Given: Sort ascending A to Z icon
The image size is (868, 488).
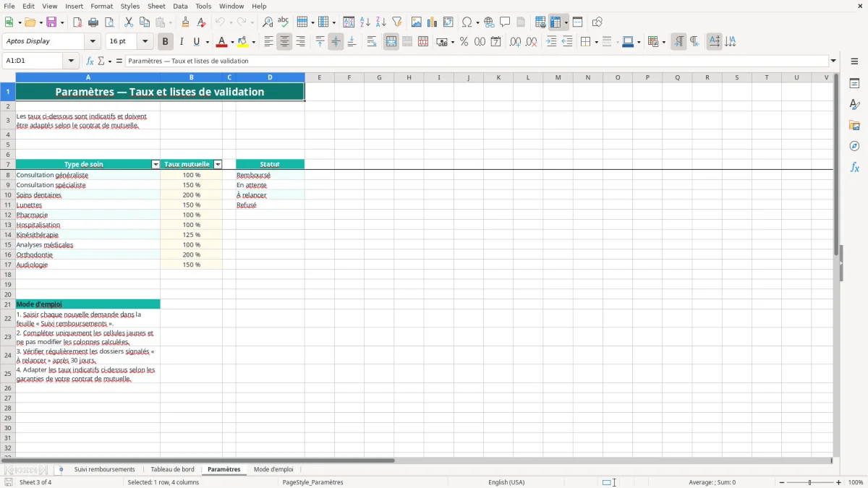Looking at the screenshot, I should [365, 22].
